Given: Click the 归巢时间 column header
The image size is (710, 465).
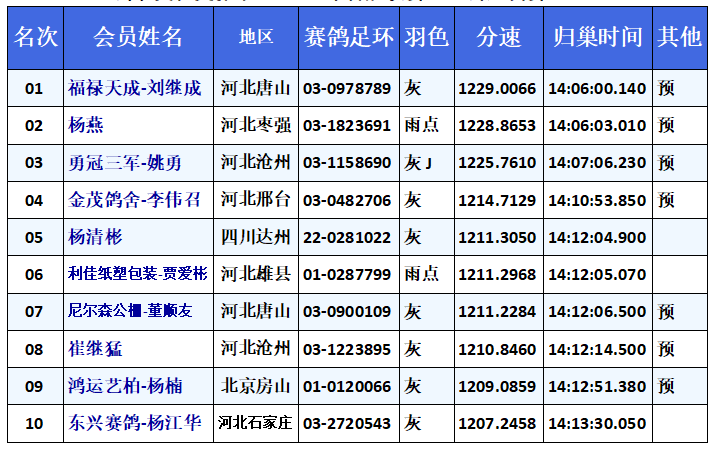Looking at the screenshot, I should click(597, 38).
